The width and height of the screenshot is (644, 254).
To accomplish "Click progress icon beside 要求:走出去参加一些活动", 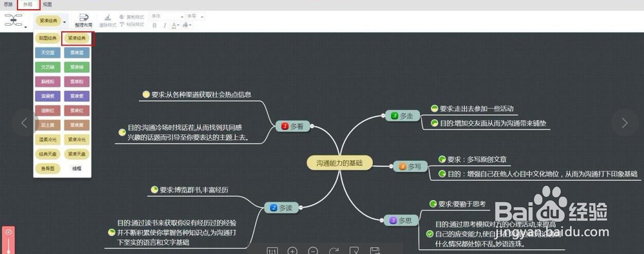I will coord(434,109).
